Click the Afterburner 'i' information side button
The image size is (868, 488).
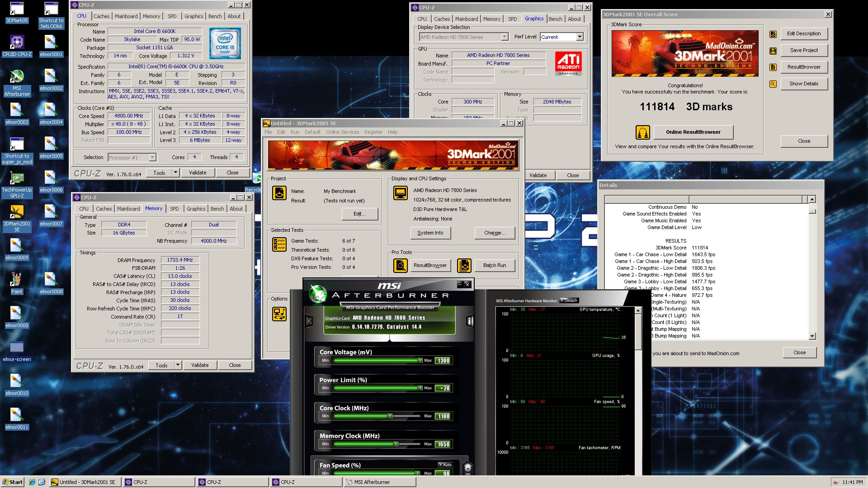point(470,321)
